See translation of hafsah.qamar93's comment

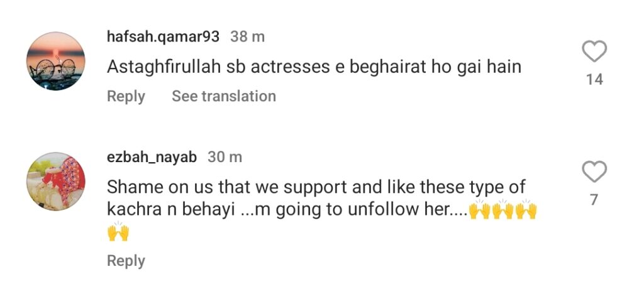[224, 96]
